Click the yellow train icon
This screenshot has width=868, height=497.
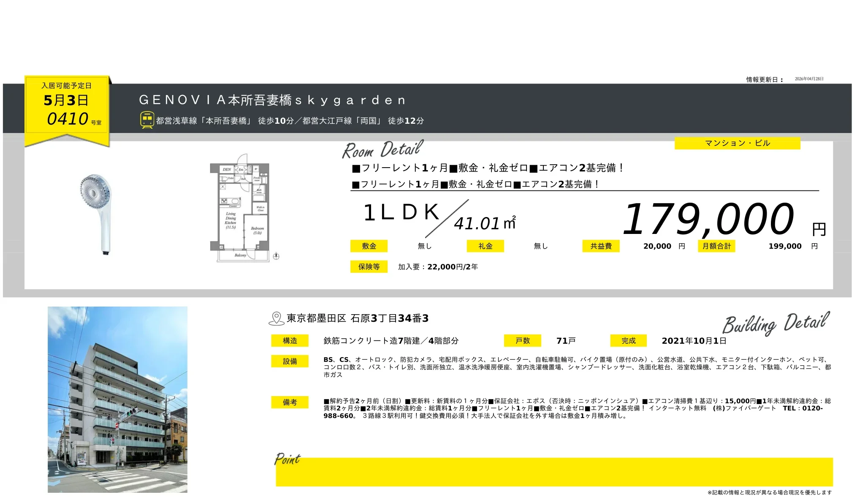(x=147, y=120)
